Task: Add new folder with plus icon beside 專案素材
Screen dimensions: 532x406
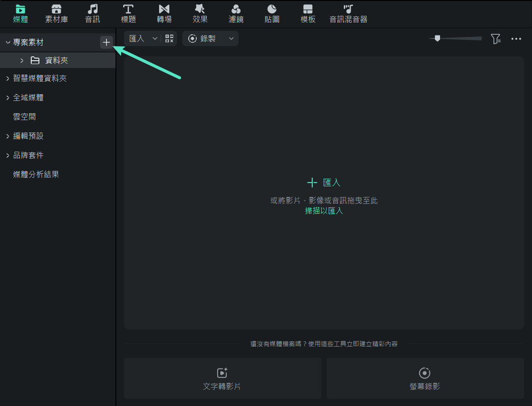Action: [106, 42]
